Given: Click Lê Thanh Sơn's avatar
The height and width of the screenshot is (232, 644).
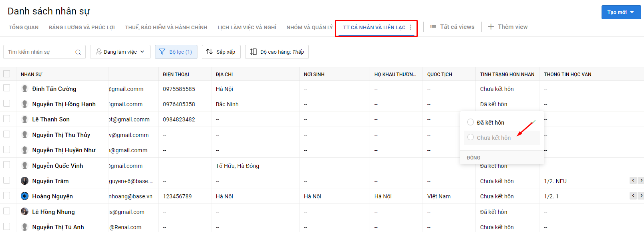Looking at the screenshot, I should click(24, 119).
